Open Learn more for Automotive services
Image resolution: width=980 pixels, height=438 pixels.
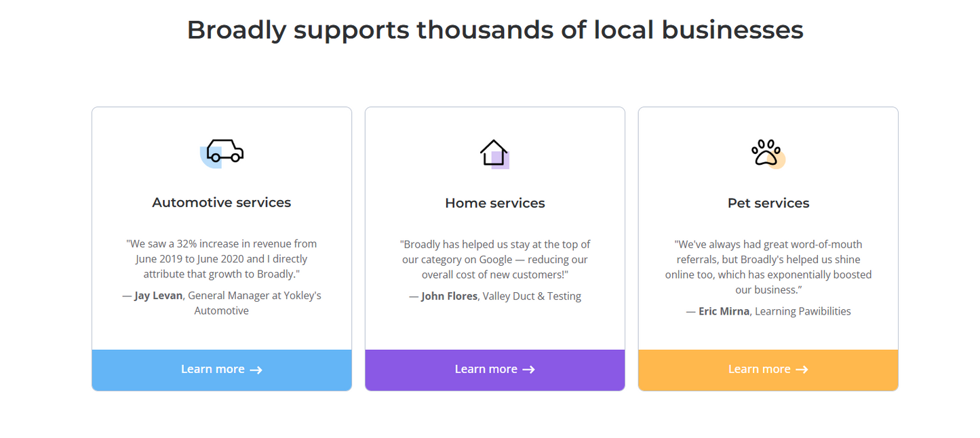click(x=213, y=370)
